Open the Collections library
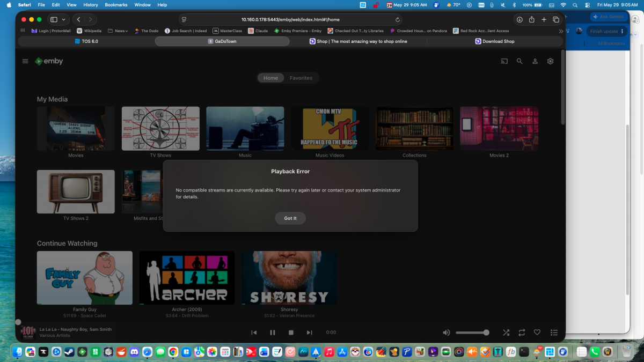This screenshot has width=644, height=362. 414,129
